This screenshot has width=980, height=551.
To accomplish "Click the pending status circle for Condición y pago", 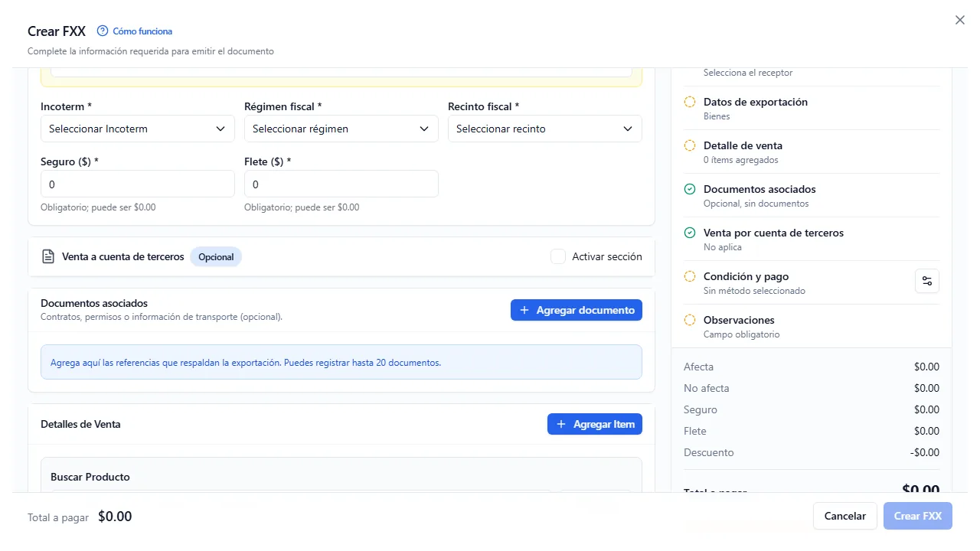I will (x=690, y=276).
